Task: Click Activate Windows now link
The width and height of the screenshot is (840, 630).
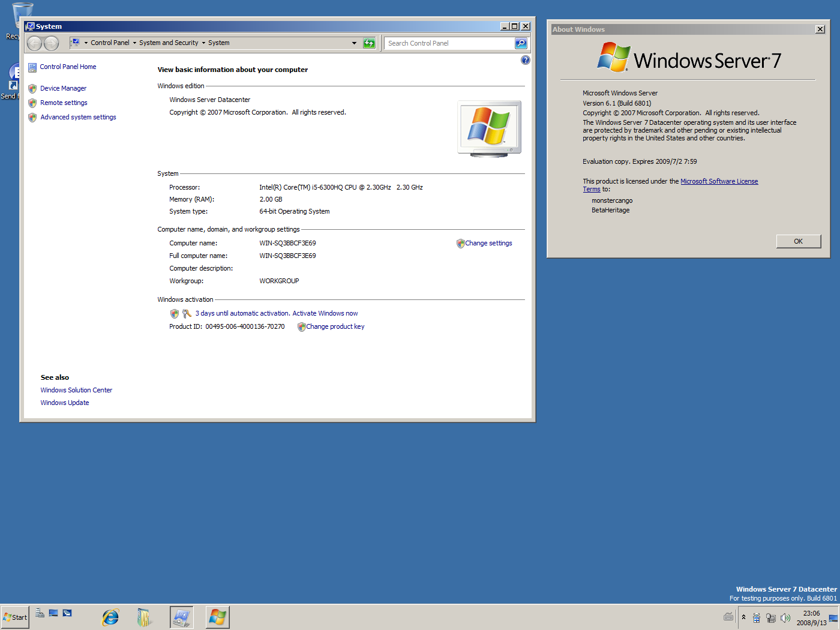Action: [x=325, y=314]
